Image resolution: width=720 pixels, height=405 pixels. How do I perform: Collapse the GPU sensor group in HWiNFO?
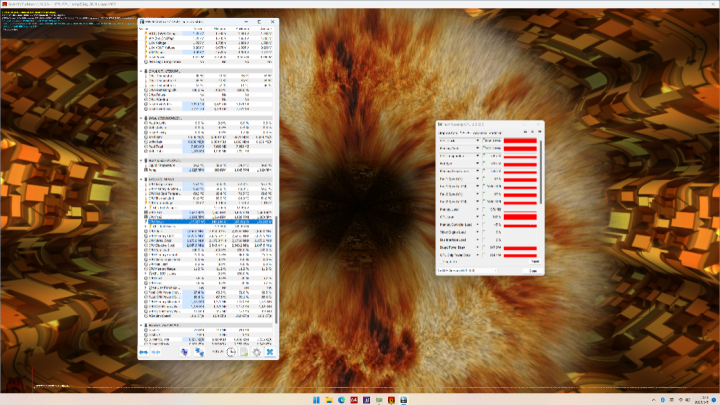(141, 179)
